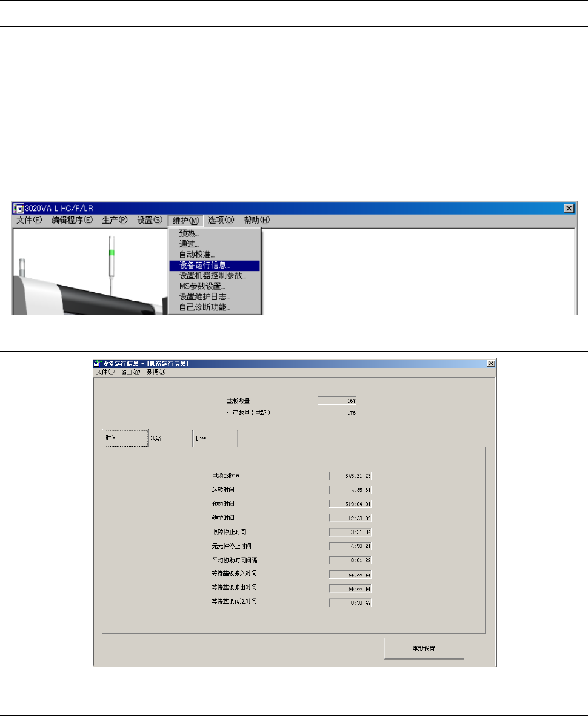Image resolution: width=588 pixels, height=716 pixels.
Task: Open the 编辑程序(E) menu
Action: click(x=72, y=220)
